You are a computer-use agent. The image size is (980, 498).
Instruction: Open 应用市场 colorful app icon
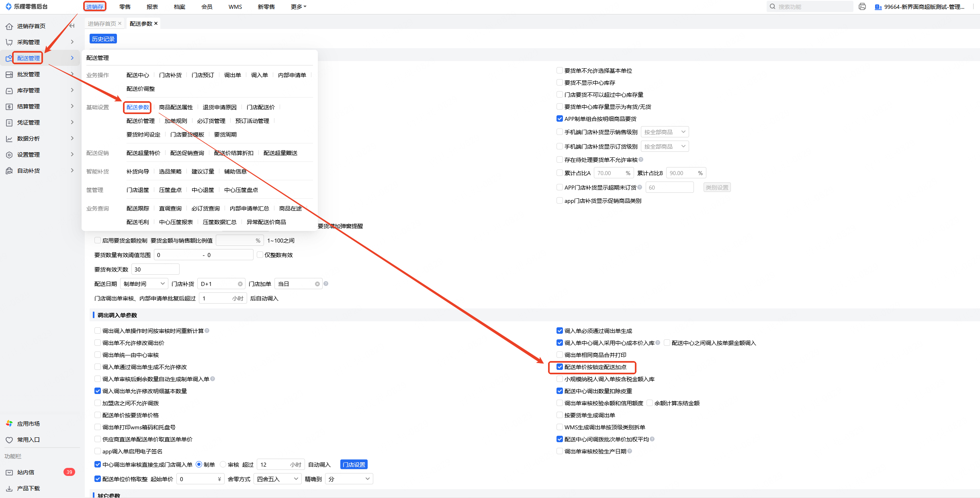pyautogui.click(x=9, y=424)
